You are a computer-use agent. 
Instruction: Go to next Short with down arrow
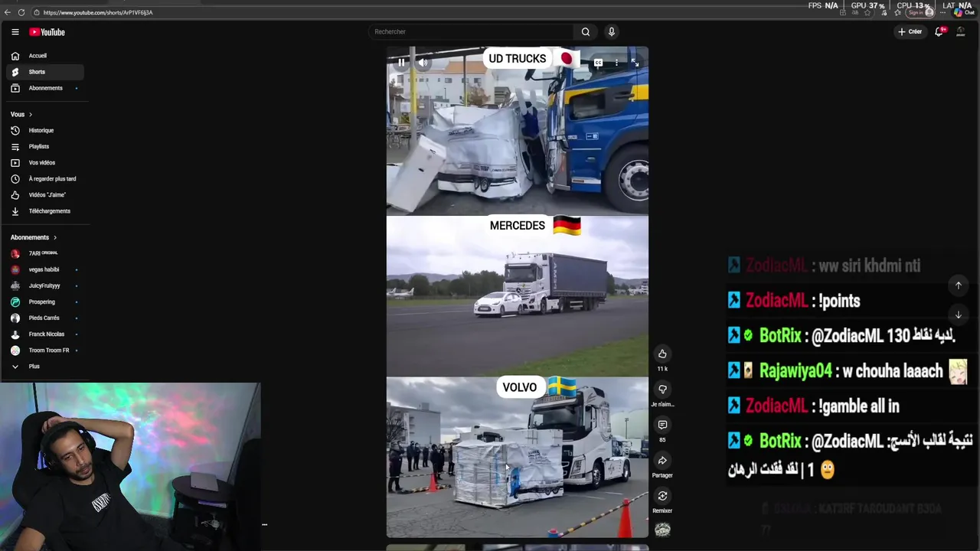(958, 315)
